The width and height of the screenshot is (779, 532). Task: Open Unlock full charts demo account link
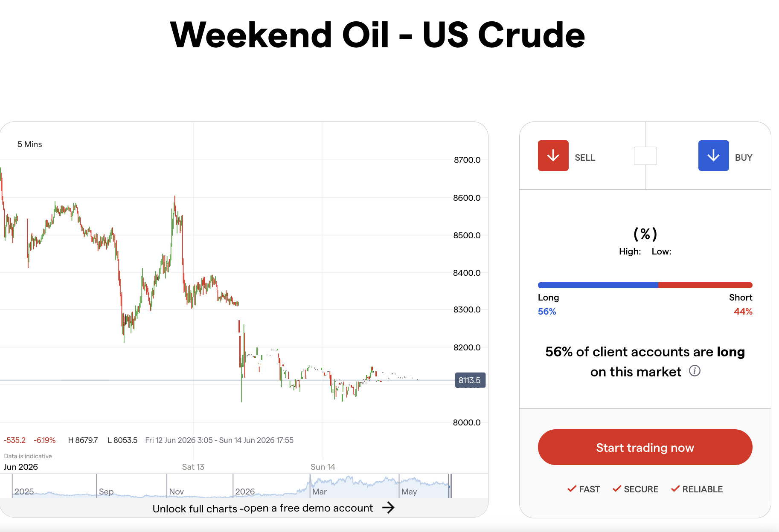[263, 508]
